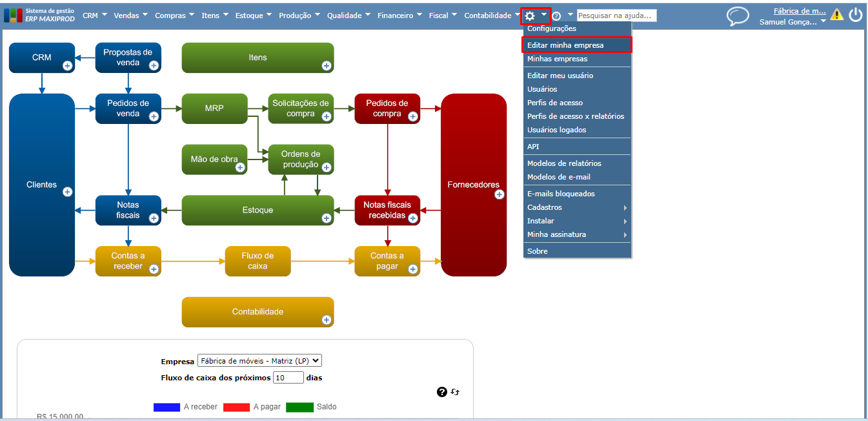Click the blue A receber legend swatch

[167, 407]
